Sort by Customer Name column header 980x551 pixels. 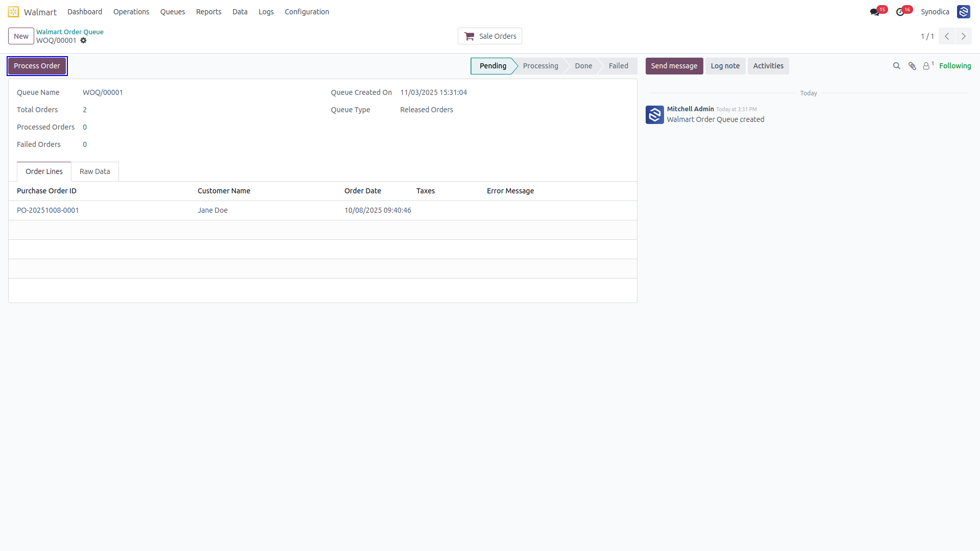[x=224, y=191]
